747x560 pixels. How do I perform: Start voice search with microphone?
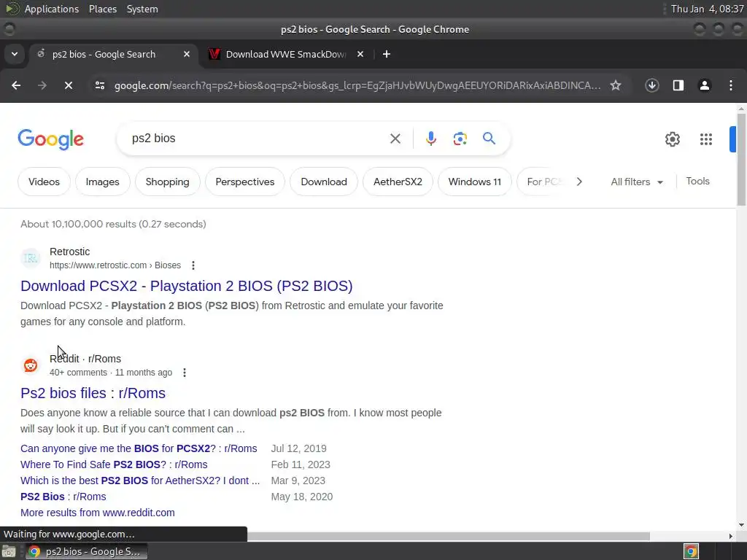tap(430, 139)
